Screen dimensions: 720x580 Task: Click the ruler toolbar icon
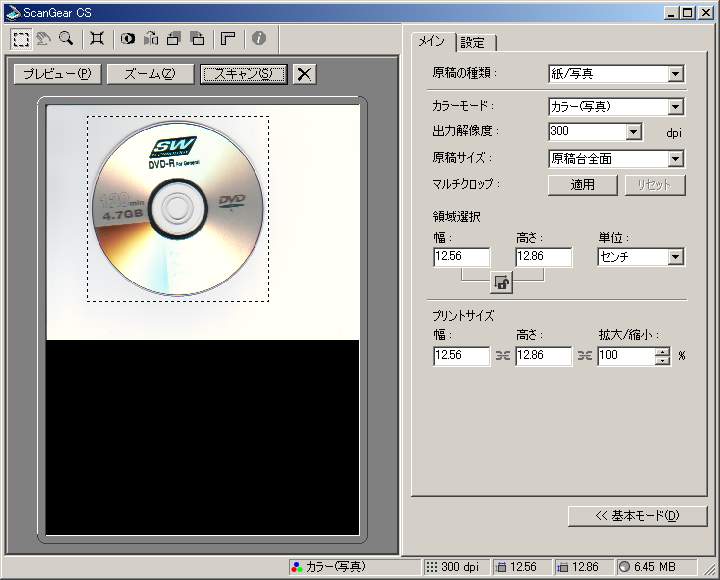(228, 39)
